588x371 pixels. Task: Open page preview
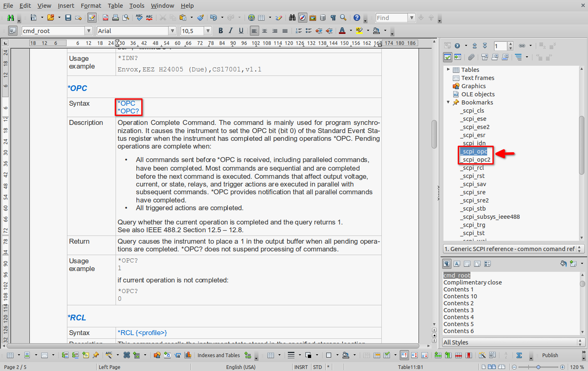coord(126,18)
